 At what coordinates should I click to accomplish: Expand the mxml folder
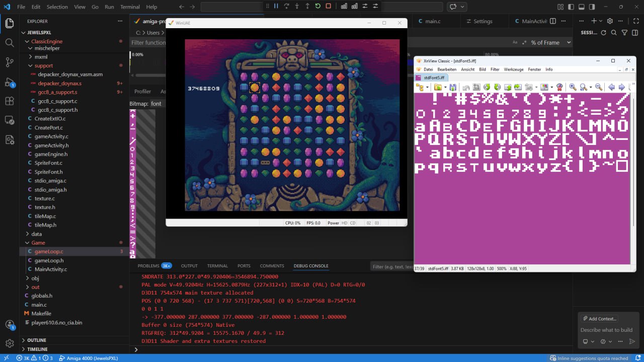[x=41, y=57]
